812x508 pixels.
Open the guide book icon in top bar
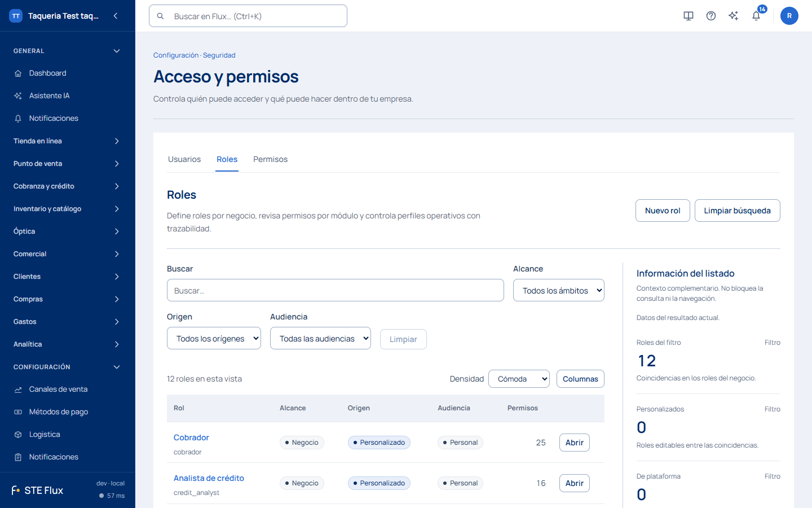pos(689,16)
